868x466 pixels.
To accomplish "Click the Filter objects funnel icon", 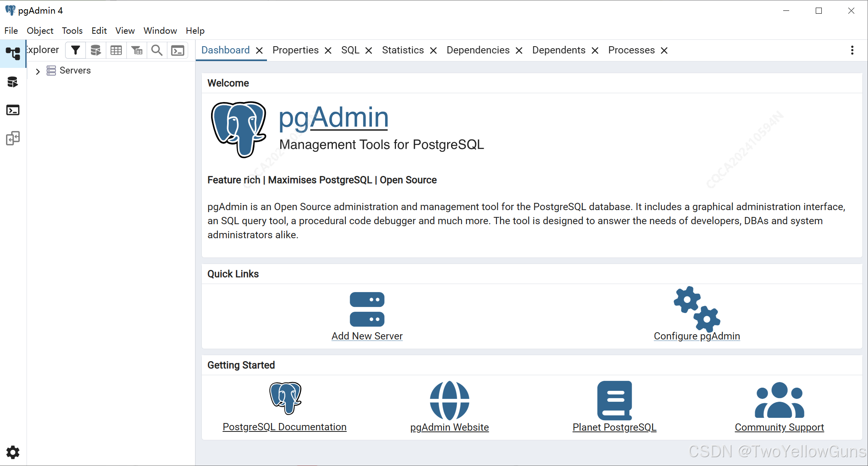I will (x=76, y=50).
